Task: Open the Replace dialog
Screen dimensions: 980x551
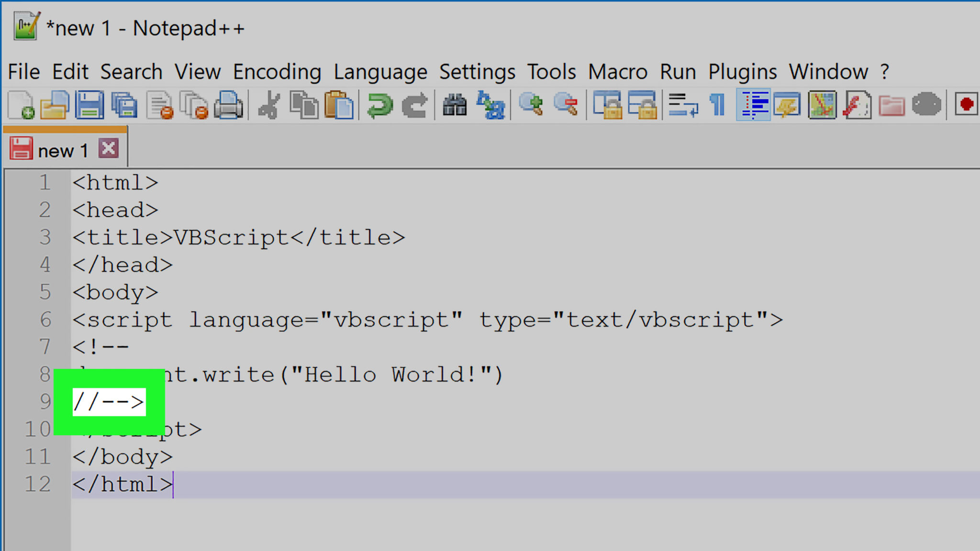Action: click(x=492, y=105)
